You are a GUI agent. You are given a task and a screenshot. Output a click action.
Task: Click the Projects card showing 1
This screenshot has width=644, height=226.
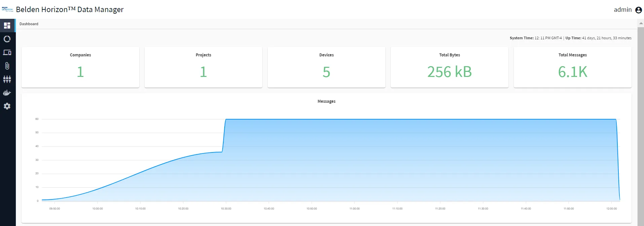click(x=203, y=67)
